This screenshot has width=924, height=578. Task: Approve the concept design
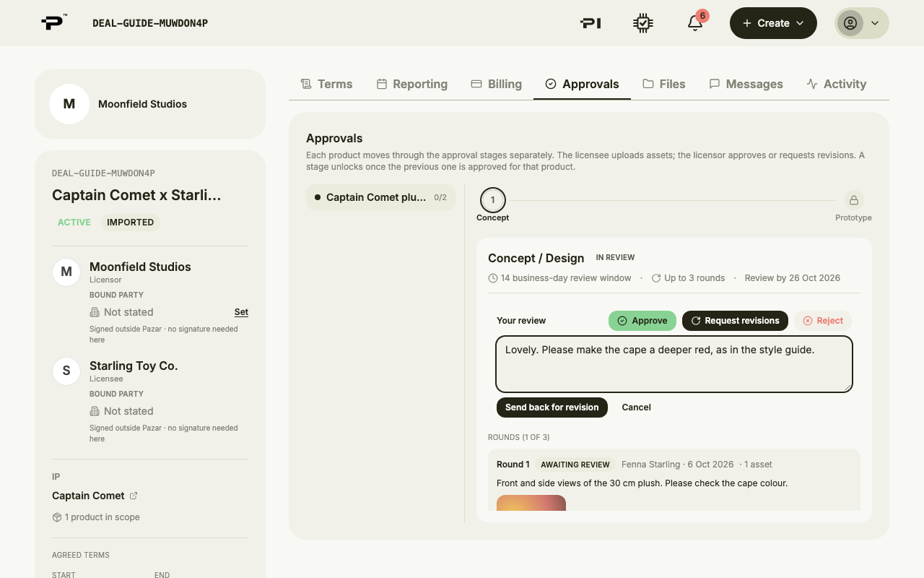642,321
